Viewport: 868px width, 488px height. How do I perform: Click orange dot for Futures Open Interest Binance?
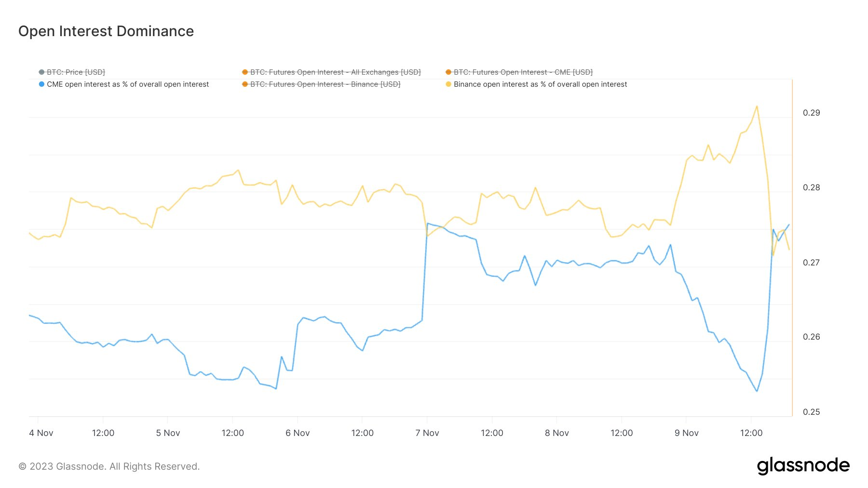pos(245,84)
